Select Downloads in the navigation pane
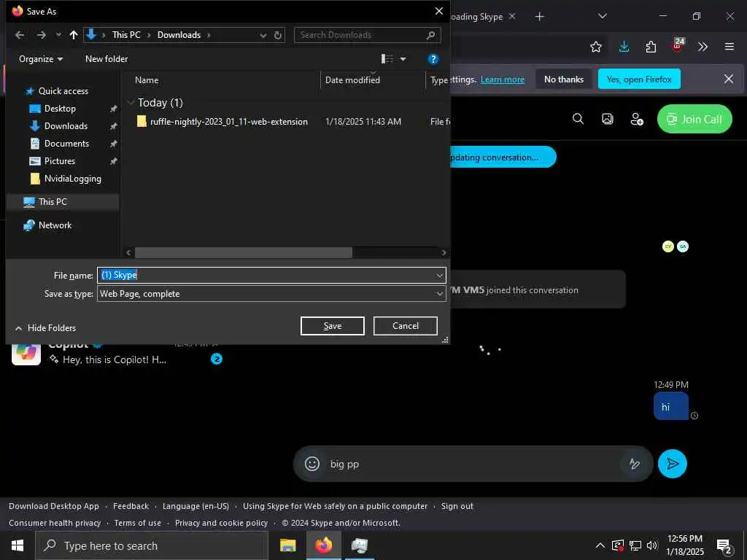The height and width of the screenshot is (560, 747). coord(66,126)
